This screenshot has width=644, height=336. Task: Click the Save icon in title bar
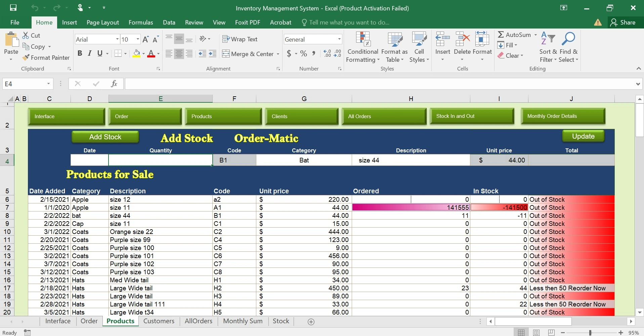tap(13, 8)
